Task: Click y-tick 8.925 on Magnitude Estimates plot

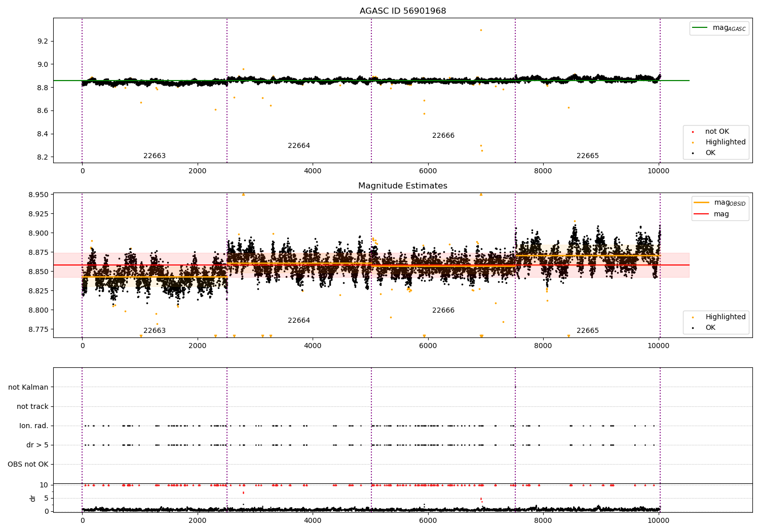Action: coord(39,214)
